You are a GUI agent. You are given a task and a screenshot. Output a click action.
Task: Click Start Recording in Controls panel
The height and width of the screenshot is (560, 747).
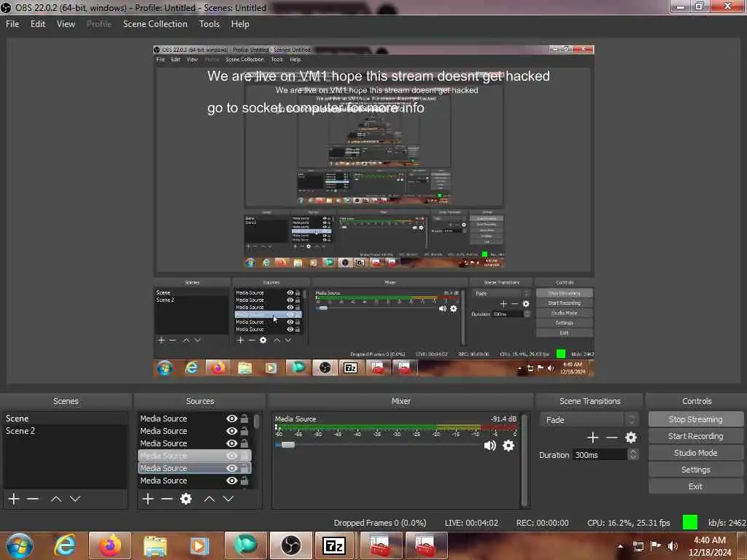tap(695, 436)
